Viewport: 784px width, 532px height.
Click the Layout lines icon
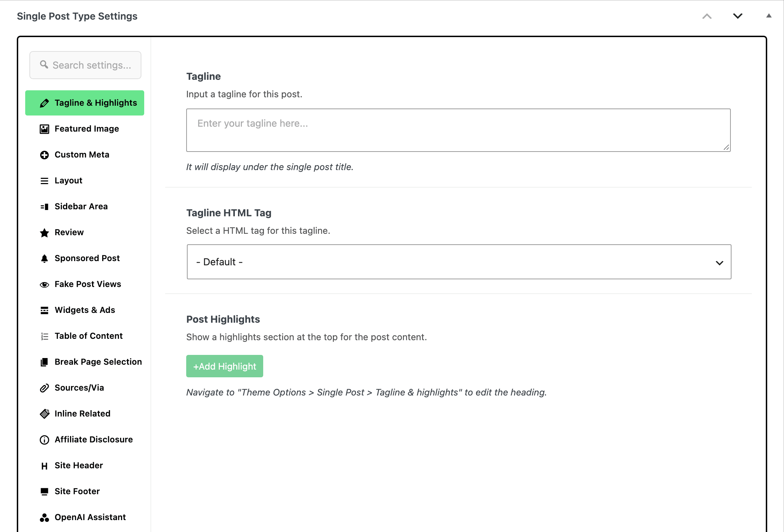[44, 181]
